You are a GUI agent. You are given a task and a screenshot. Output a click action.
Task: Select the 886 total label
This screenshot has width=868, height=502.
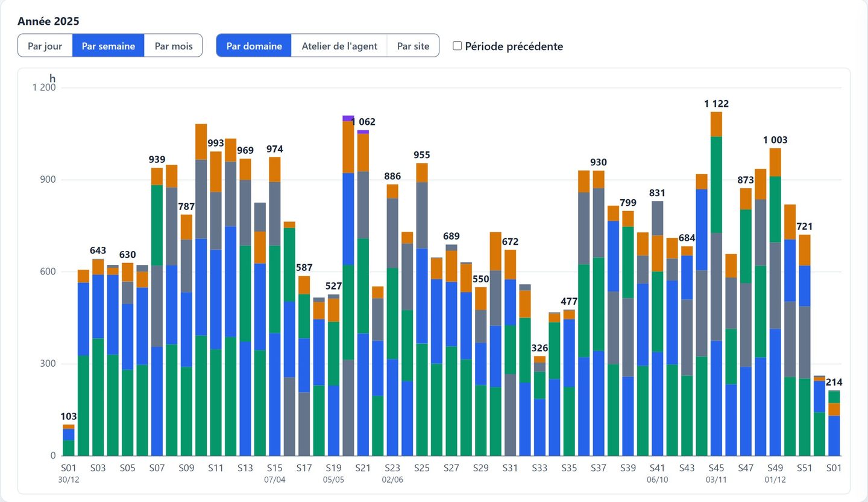click(392, 176)
